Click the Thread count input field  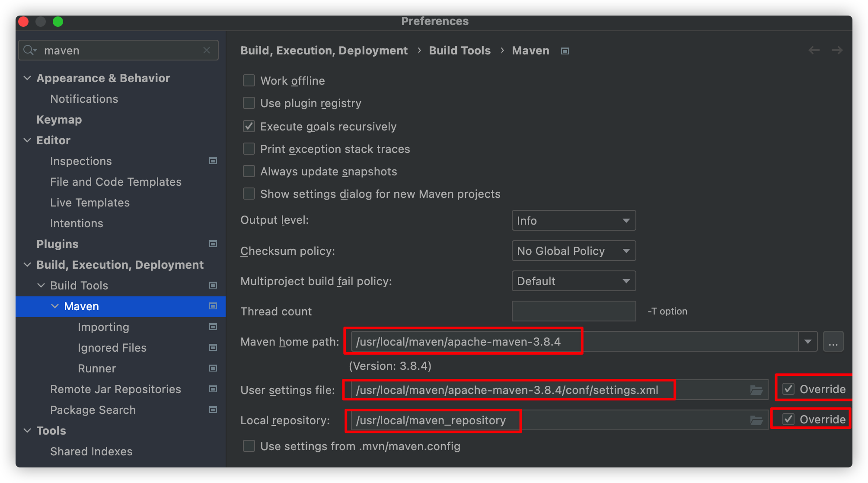pos(574,311)
